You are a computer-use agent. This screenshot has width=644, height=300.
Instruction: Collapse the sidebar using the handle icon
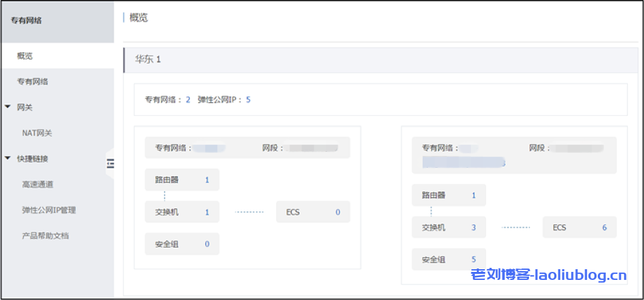coord(110,163)
